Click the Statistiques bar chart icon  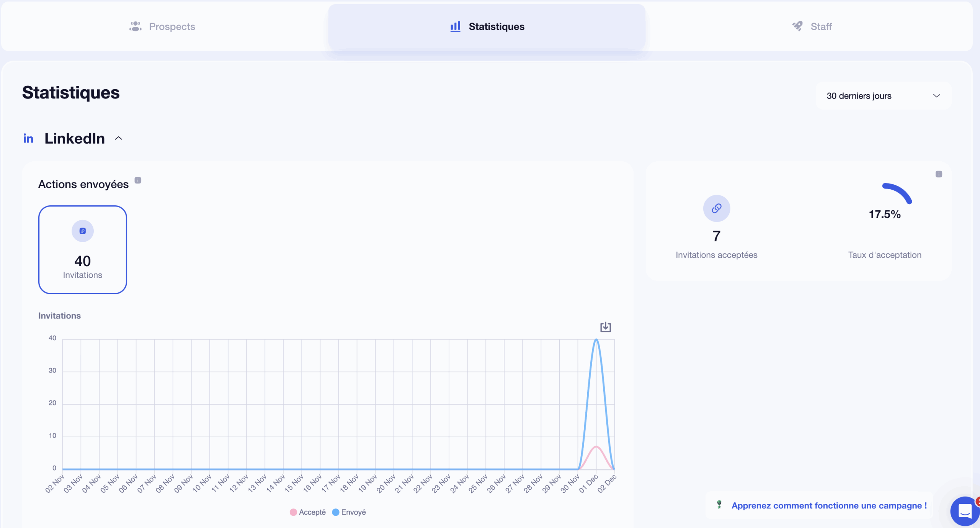point(455,26)
